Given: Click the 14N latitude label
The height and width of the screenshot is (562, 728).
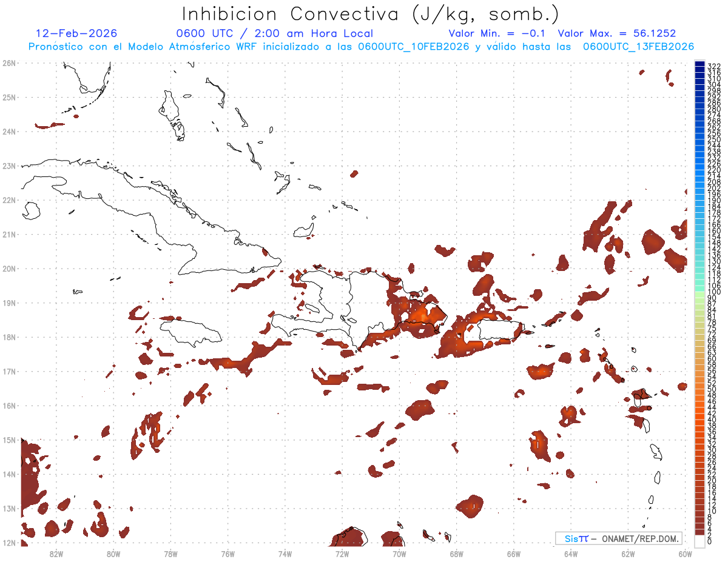Looking at the screenshot, I should 9,474.
